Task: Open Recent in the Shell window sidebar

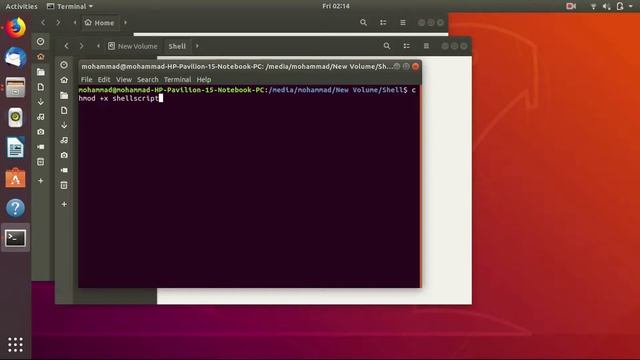Action: point(64,65)
